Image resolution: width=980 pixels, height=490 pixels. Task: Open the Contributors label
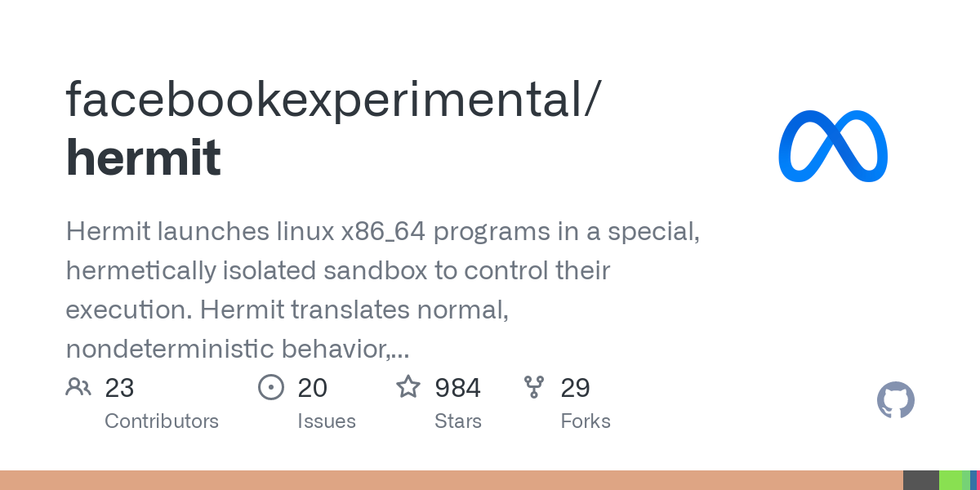(x=162, y=421)
